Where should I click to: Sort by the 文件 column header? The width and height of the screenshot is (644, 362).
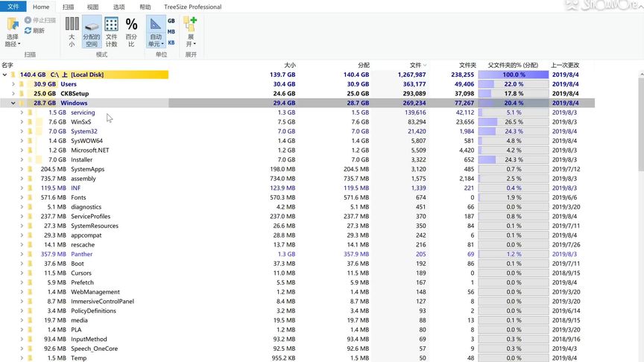[x=416, y=66]
